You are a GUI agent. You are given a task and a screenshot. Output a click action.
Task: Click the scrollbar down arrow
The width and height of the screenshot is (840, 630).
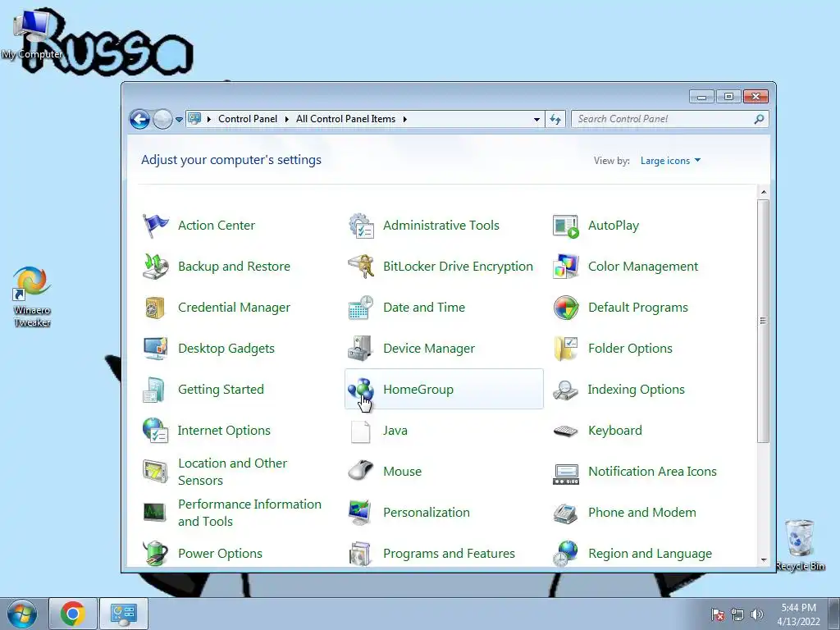pyautogui.click(x=764, y=559)
